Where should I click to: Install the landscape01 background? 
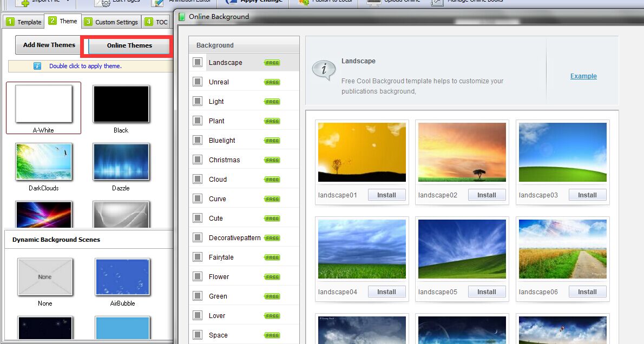(x=386, y=195)
